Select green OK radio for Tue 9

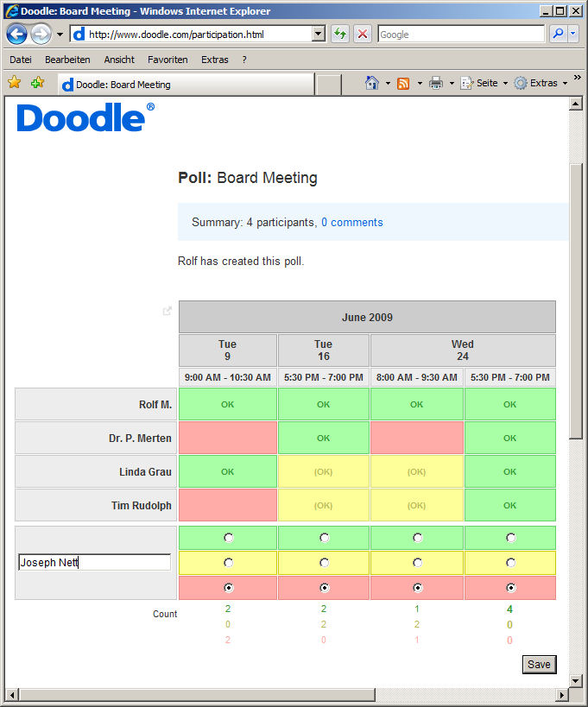click(229, 538)
